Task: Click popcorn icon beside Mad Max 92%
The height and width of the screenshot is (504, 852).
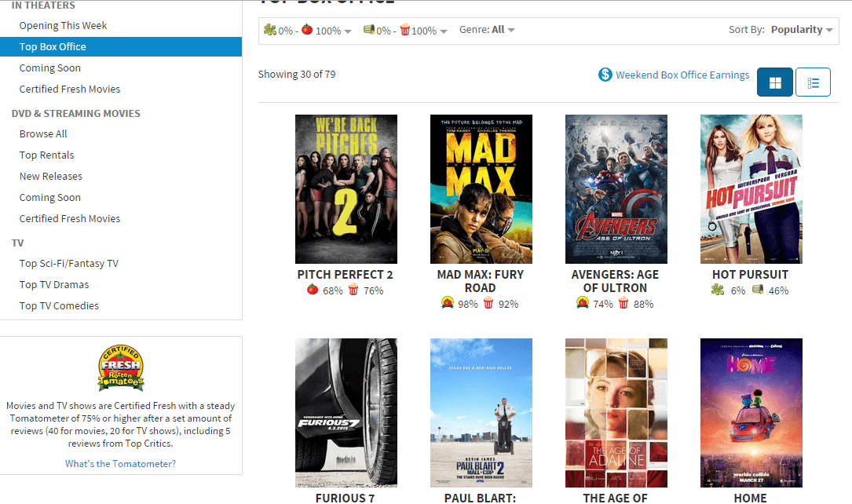Action: tap(488, 302)
